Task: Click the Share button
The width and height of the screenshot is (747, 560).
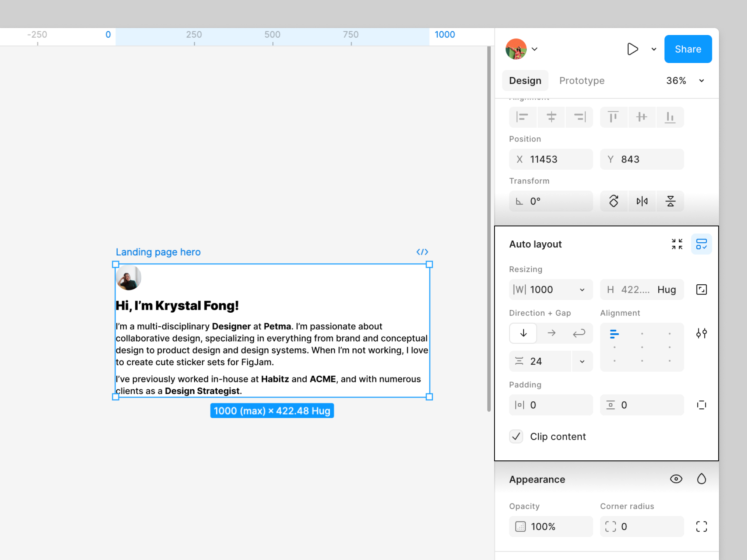Action: (688, 49)
